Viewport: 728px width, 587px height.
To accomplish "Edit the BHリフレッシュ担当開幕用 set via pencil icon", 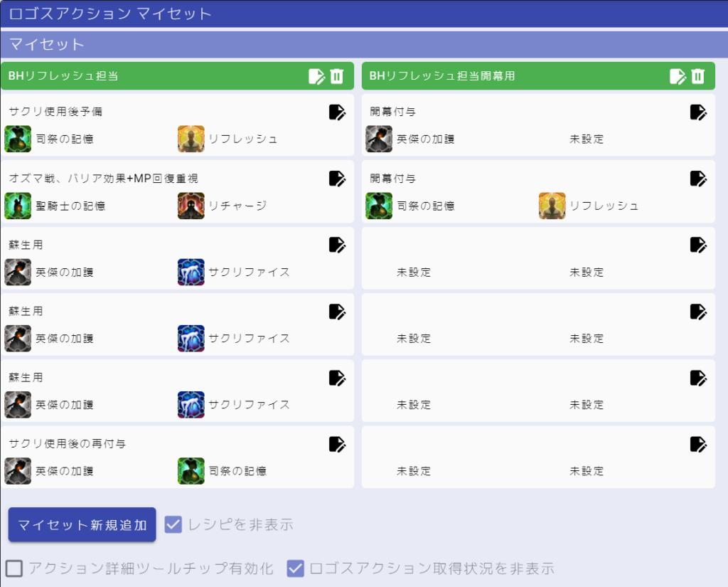I will click(678, 76).
